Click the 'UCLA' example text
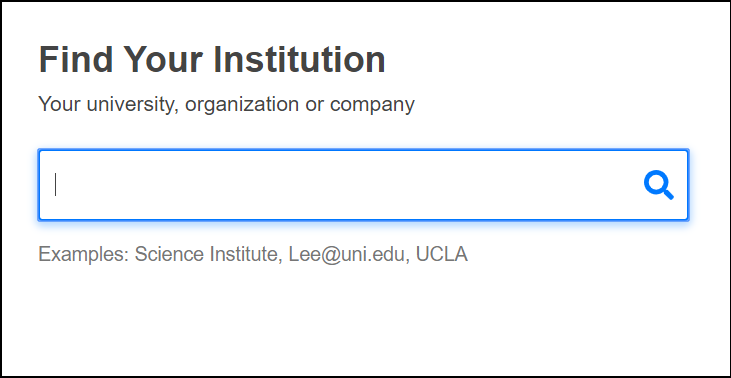 (x=442, y=254)
